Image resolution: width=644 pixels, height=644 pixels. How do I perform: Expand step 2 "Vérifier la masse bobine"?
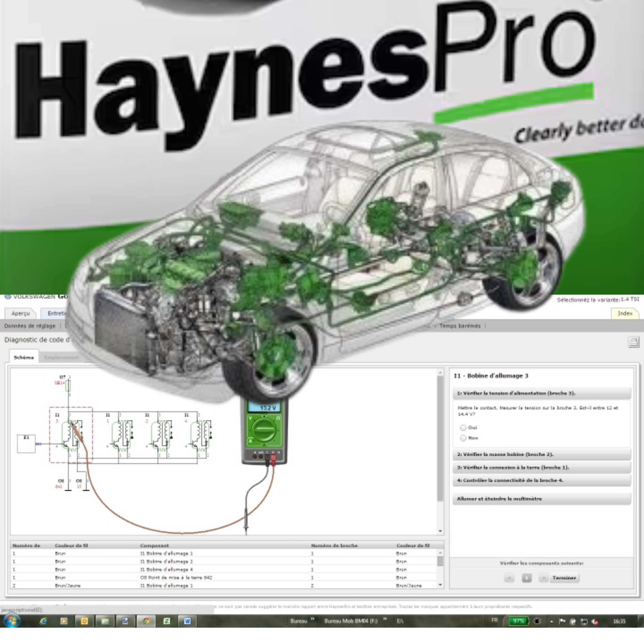542,454
